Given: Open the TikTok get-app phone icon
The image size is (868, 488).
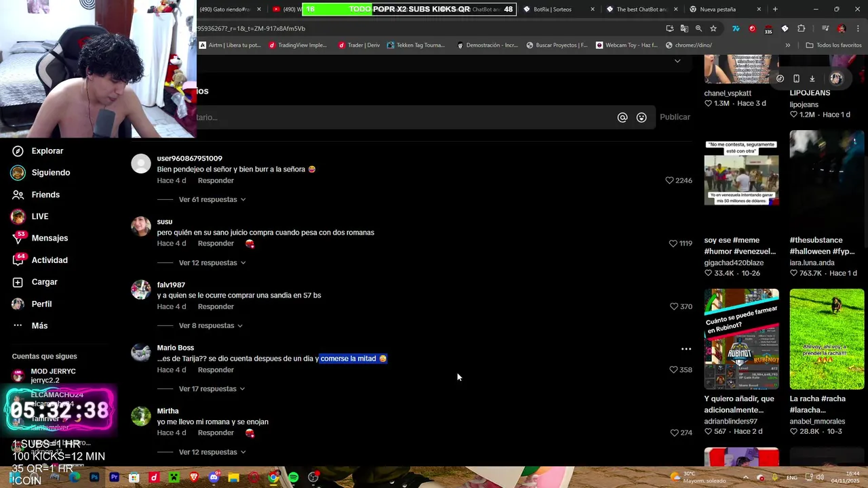Looking at the screenshot, I should coord(796,79).
